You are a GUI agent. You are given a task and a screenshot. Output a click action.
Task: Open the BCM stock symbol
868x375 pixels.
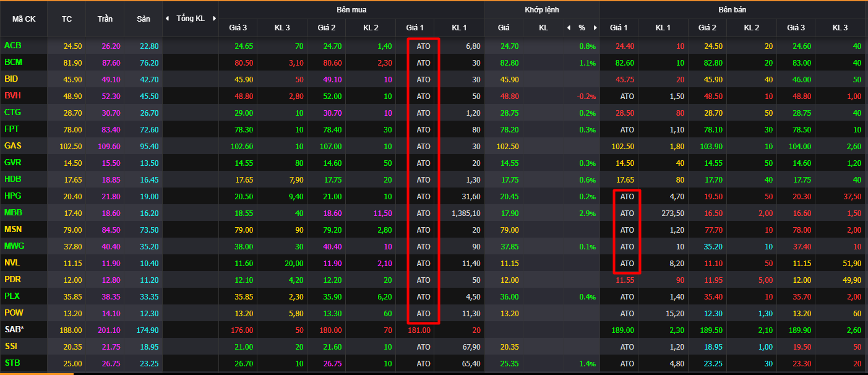[x=13, y=62]
